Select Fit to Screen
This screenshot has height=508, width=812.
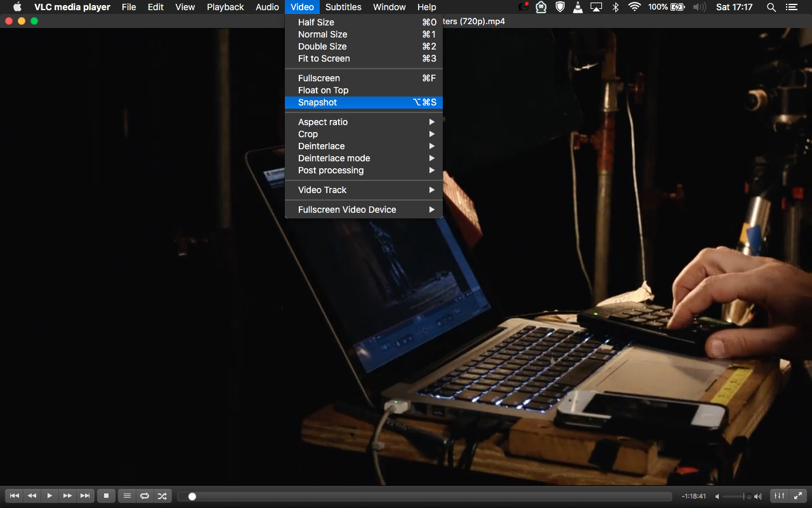pos(363,58)
